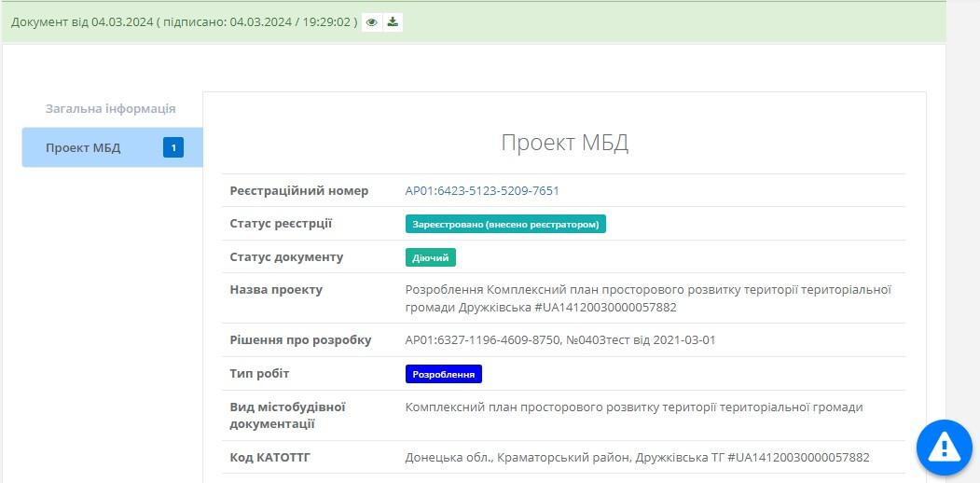
Task: Select the project name text about Дружківська
Action: pos(648,298)
